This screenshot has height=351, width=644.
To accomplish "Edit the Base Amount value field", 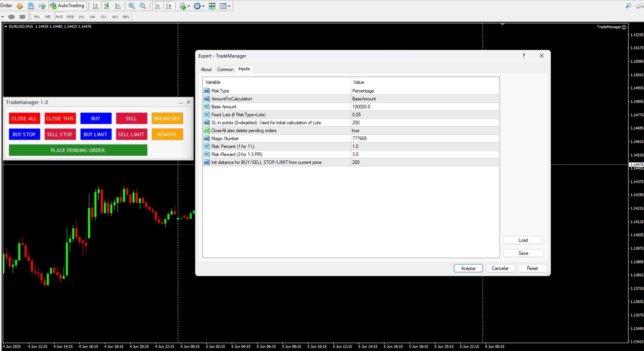I will (425, 107).
